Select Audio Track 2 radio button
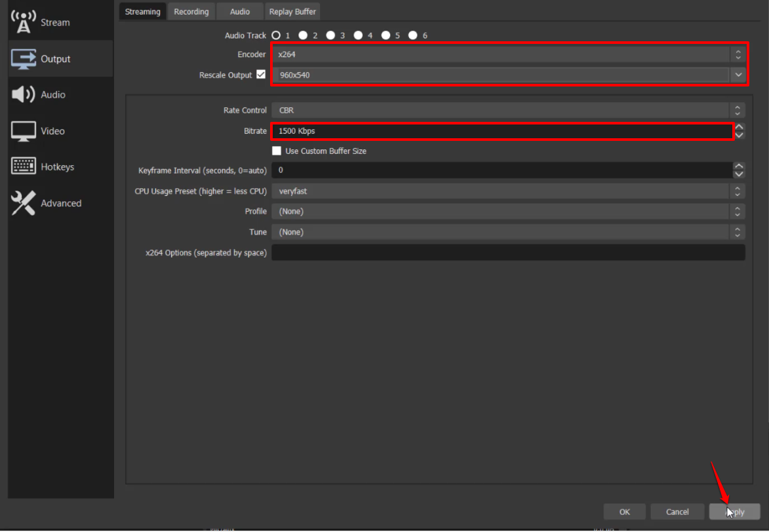 pyautogui.click(x=304, y=35)
